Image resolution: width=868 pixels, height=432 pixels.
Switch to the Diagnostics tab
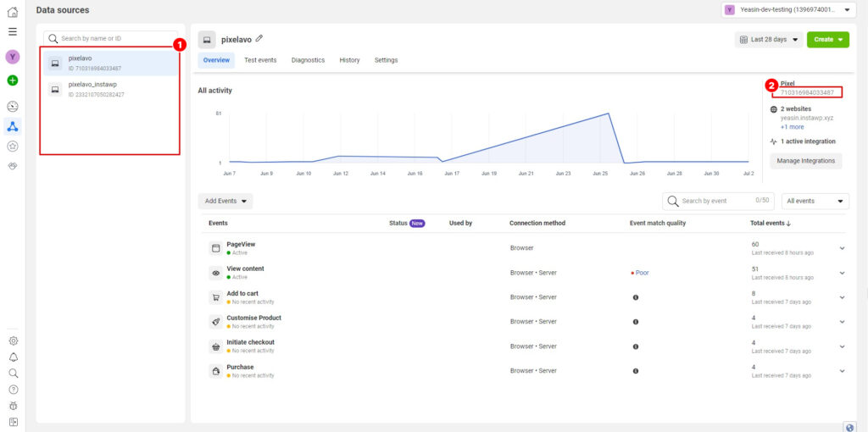click(308, 60)
